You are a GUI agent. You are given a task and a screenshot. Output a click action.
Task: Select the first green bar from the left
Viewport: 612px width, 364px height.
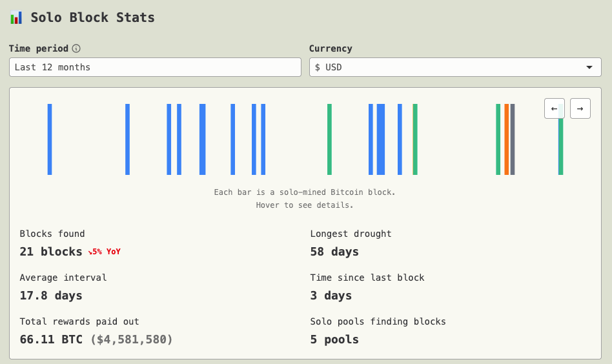[x=329, y=139]
